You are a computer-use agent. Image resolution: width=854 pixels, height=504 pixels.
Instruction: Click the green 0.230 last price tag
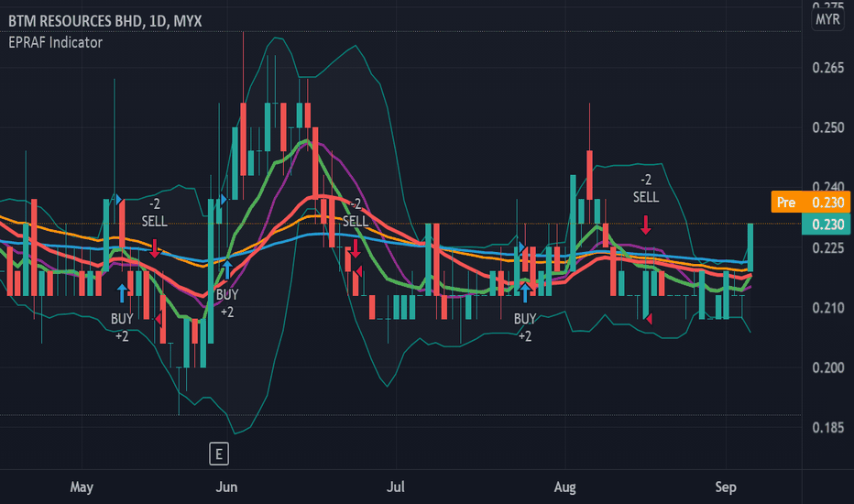(x=827, y=224)
